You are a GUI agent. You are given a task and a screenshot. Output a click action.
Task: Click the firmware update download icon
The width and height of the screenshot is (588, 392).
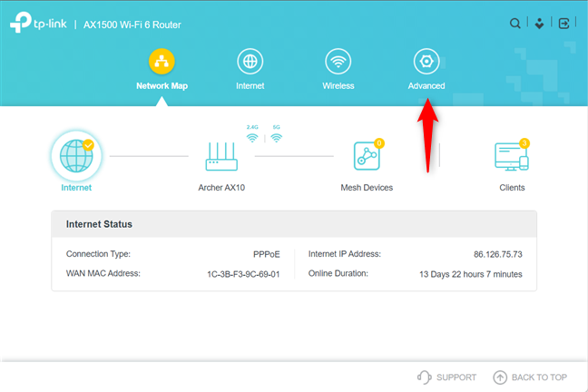pos(539,24)
